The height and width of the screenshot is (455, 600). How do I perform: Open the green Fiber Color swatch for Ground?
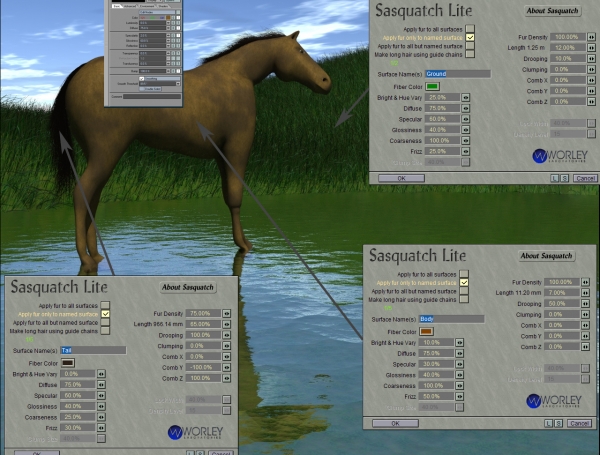pyautogui.click(x=432, y=86)
